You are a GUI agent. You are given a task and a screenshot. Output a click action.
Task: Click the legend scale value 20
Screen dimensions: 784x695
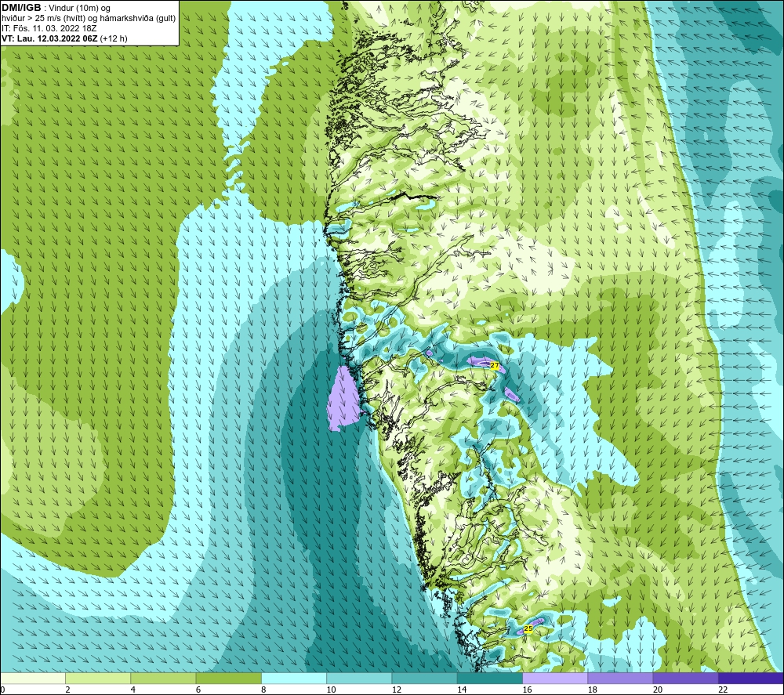pyautogui.click(x=658, y=690)
